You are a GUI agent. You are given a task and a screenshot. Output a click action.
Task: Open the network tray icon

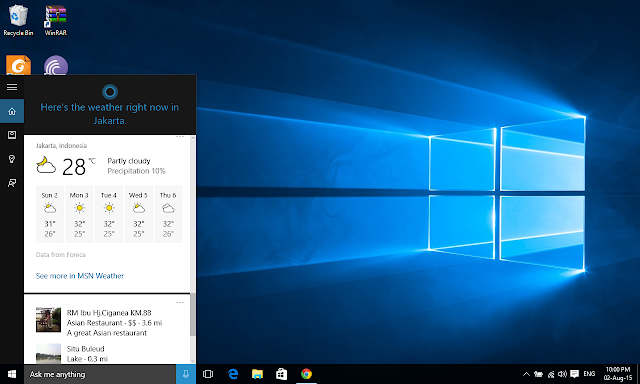(x=551, y=374)
